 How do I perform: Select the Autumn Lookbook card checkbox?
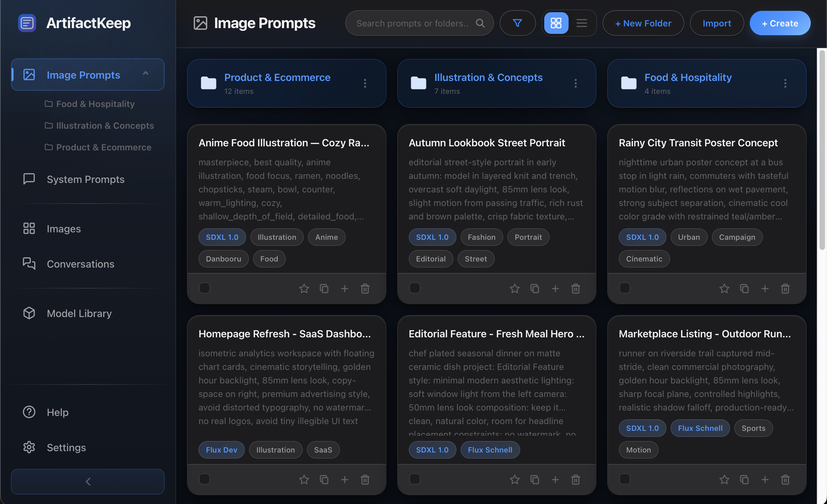pos(415,288)
